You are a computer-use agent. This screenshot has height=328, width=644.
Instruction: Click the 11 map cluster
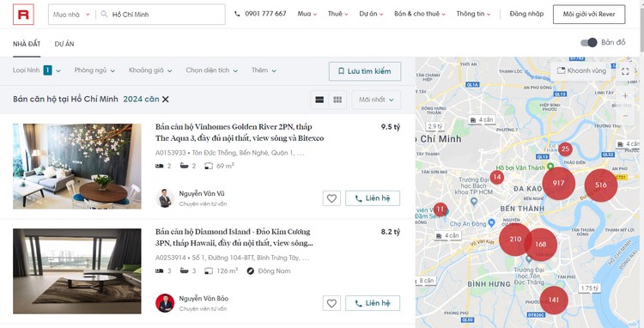tap(440, 210)
